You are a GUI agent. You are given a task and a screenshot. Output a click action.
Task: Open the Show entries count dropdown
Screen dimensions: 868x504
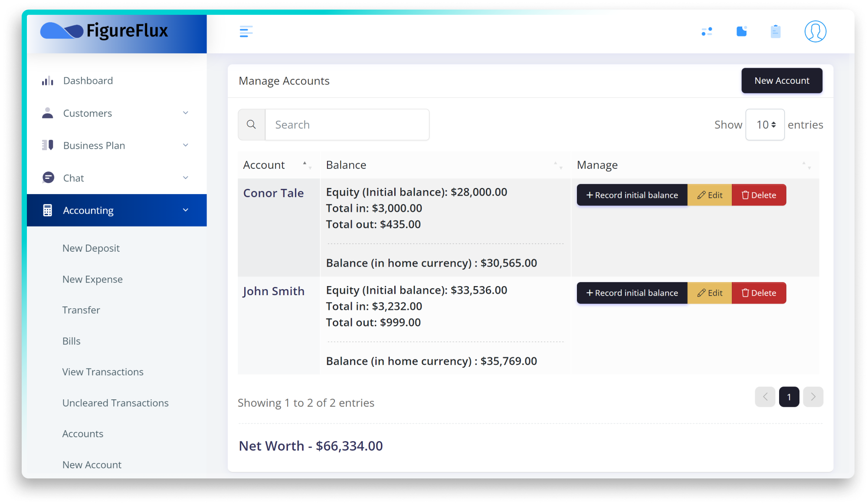click(765, 125)
